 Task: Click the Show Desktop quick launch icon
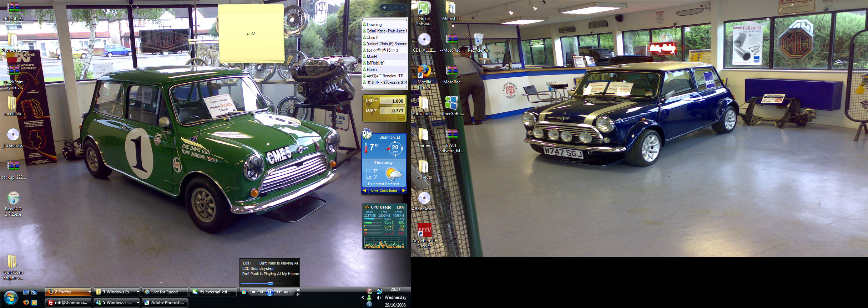26,292
